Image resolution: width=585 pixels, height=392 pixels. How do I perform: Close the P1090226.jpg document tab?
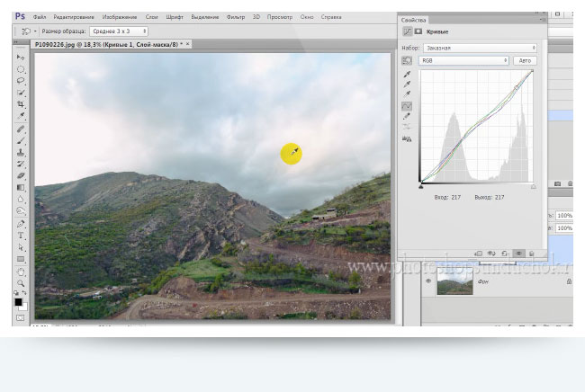pyautogui.click(x=188, y=44)
